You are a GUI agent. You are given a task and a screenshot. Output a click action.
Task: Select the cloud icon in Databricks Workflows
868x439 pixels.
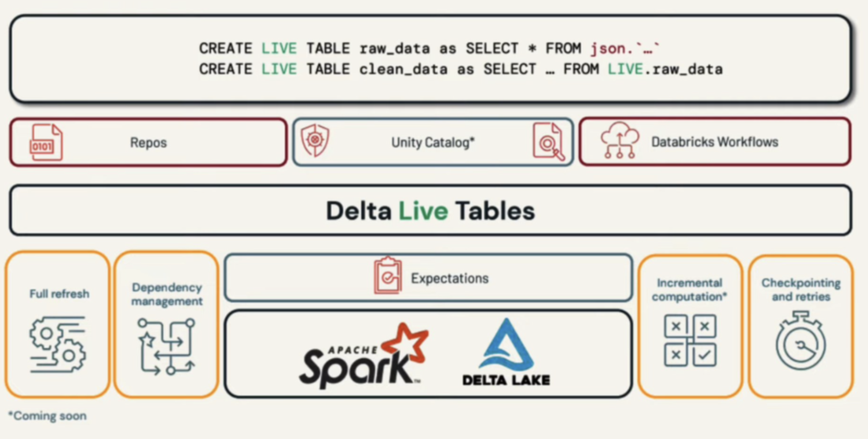click(620, 140)
